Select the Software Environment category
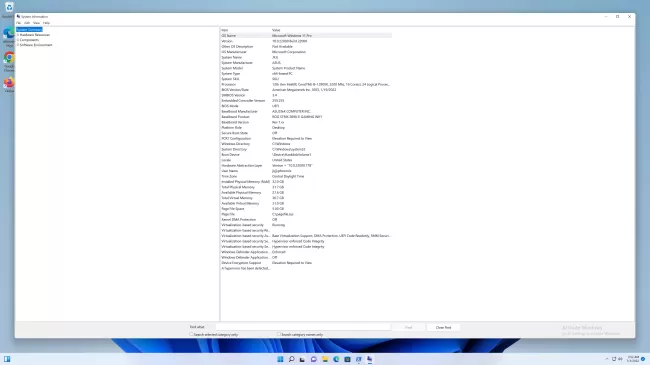Screen dimensions: 650x365 coord(36,45)
